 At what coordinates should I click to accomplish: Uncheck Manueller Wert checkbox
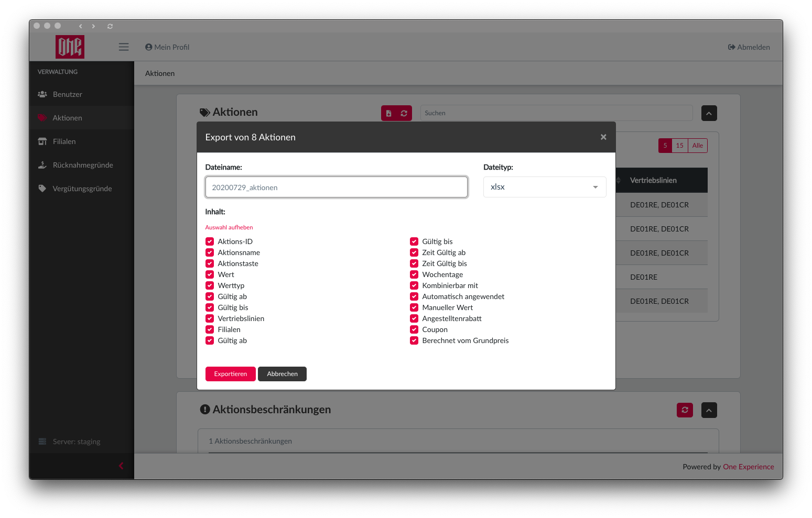tap(414, 307)
